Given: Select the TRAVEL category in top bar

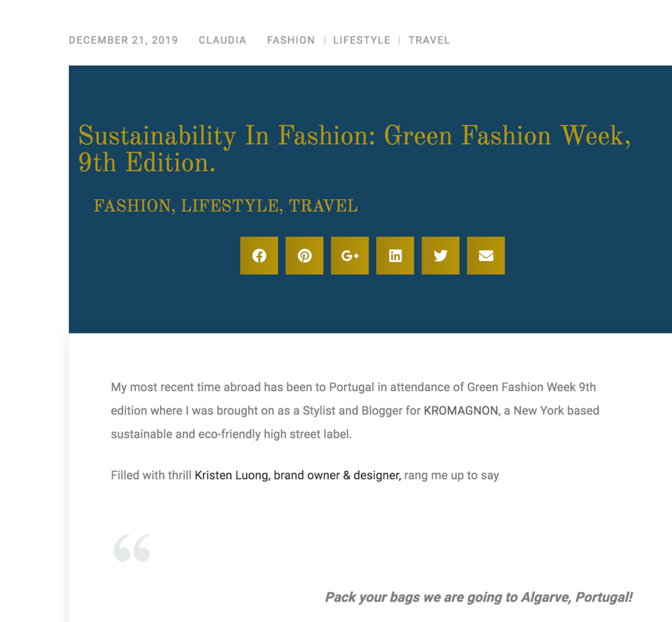Looking at the screenshot, I should click(x=429, y=41).
